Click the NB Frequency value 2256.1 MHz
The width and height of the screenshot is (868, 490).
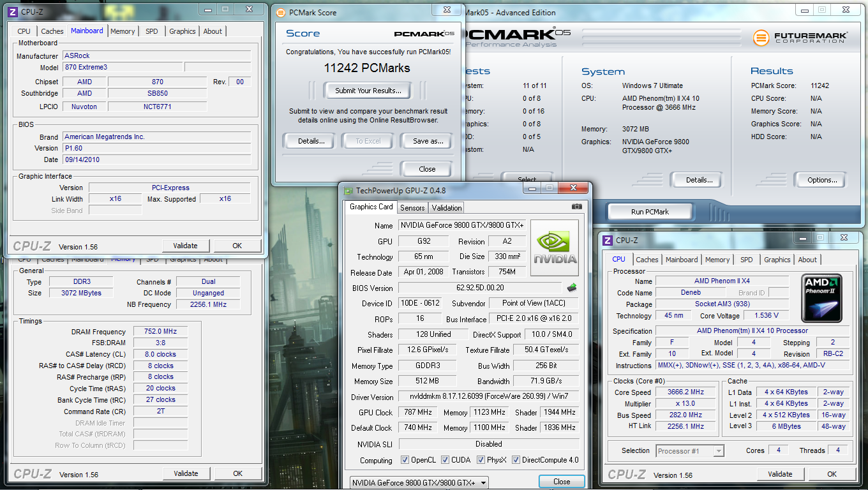(208, 304)
